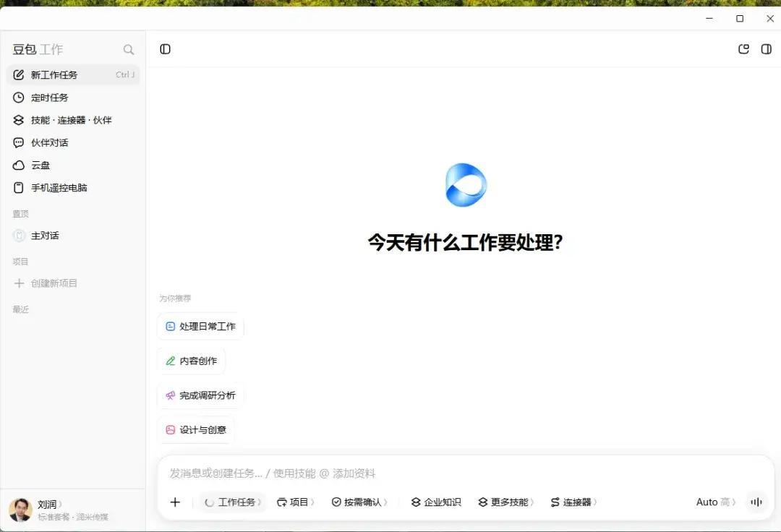
Task: Maximize the Doubao window
Action: click(740, 18)
